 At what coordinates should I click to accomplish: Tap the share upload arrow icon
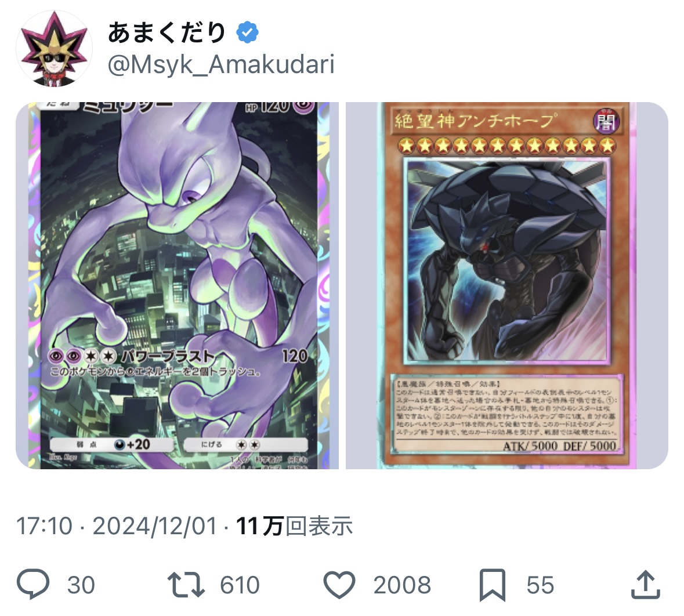click(x=646, y=585)
